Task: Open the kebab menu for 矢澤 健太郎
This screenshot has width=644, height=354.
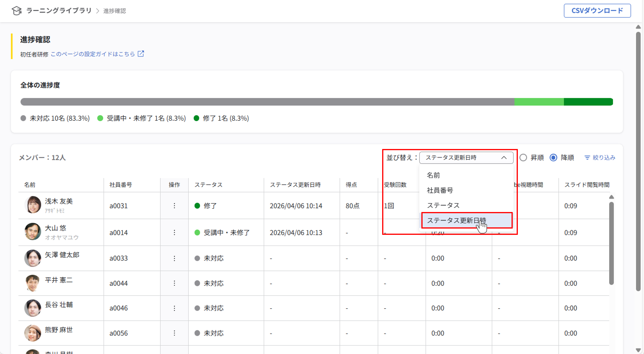Action: tap(174, 258)
